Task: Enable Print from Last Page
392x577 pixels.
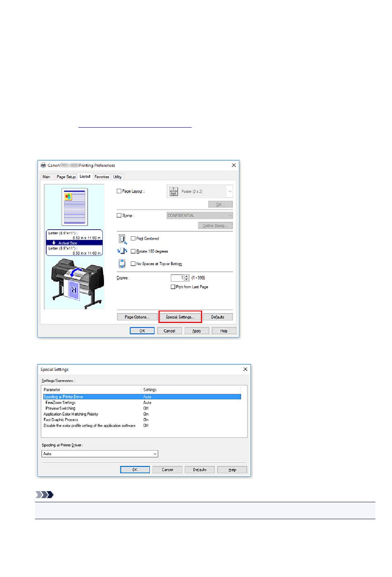Action: tap(173, 287)
